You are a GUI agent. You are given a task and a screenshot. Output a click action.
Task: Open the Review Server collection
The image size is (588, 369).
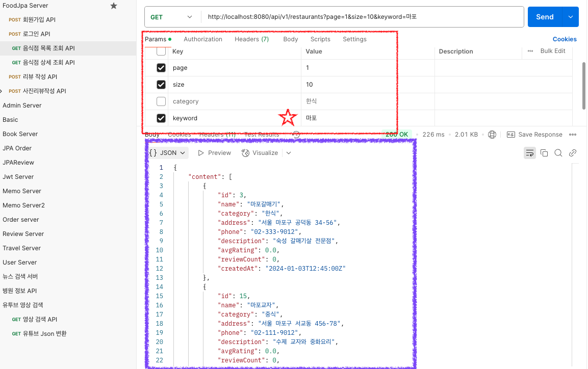[23, 234]
